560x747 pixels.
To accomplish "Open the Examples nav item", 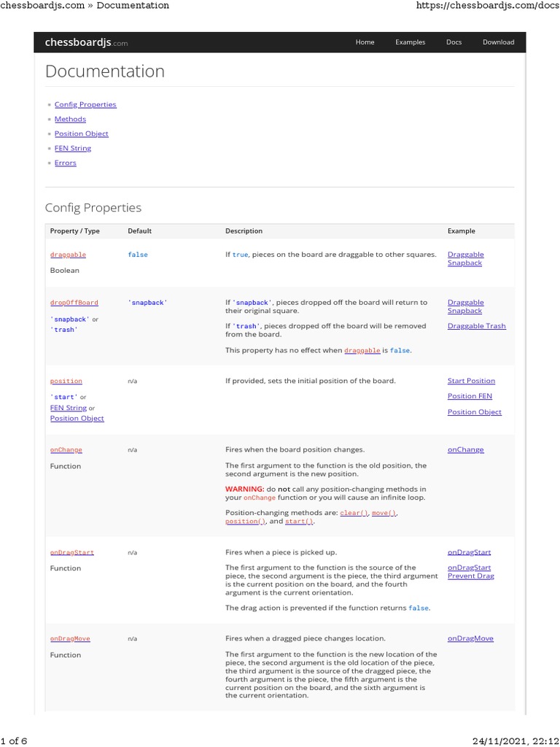I will [x=410, y=42].
